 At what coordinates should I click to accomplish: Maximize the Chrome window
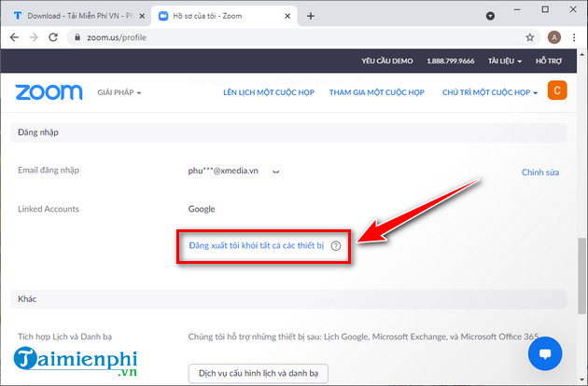pos(545,9)
